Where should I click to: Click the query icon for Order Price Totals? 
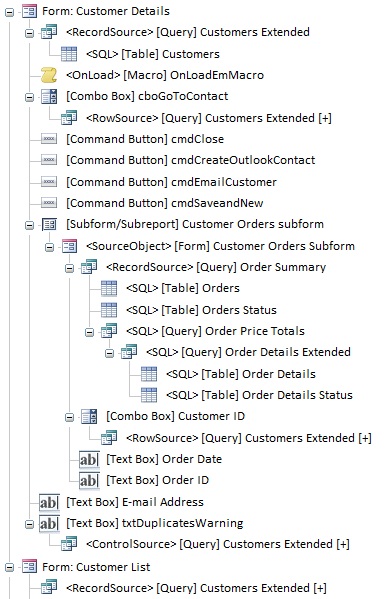[x=109, y=331]
